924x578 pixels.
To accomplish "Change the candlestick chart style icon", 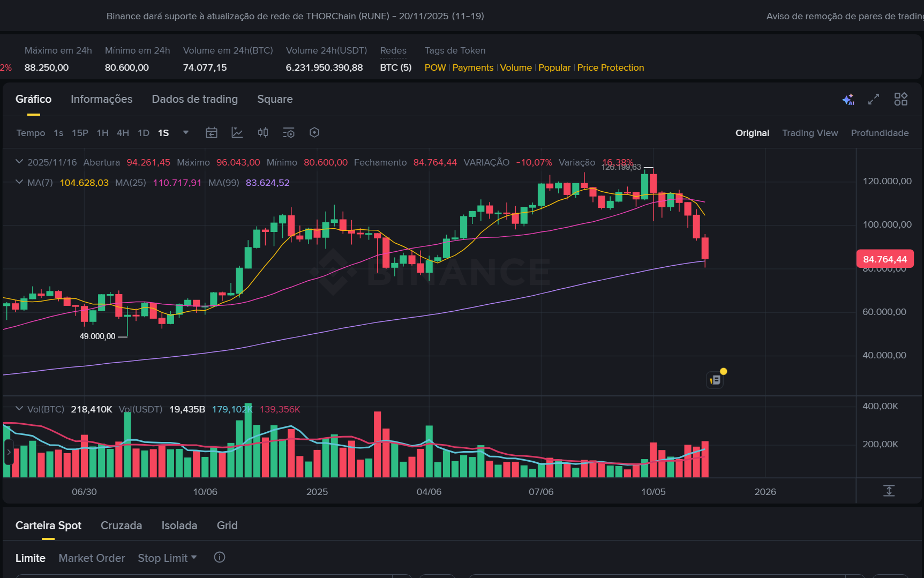I will click(263, 133).
